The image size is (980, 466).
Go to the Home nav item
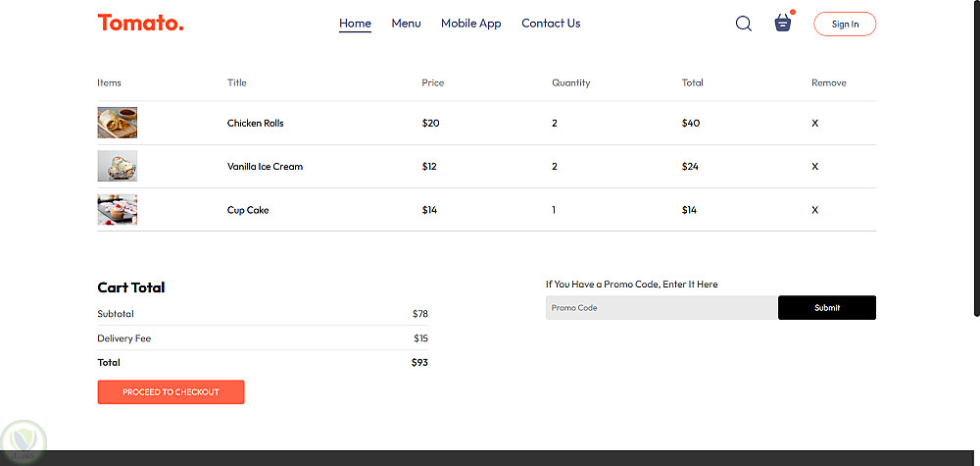click(x=355, y=24)
